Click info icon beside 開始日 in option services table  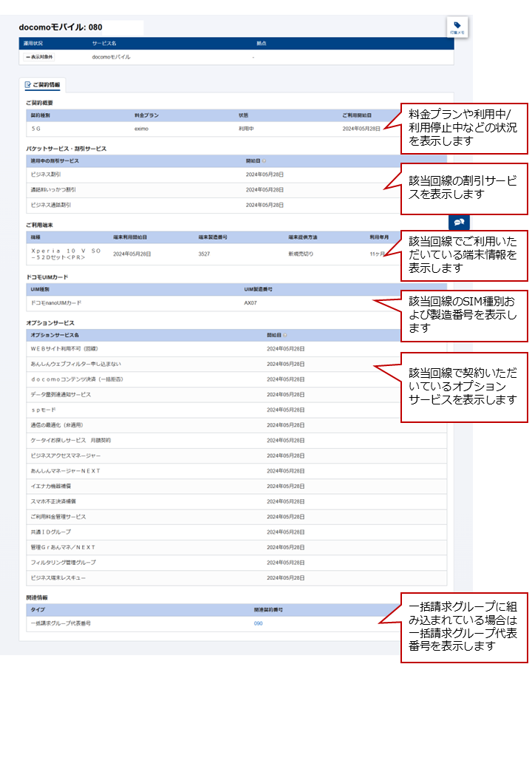pos(285,335)
